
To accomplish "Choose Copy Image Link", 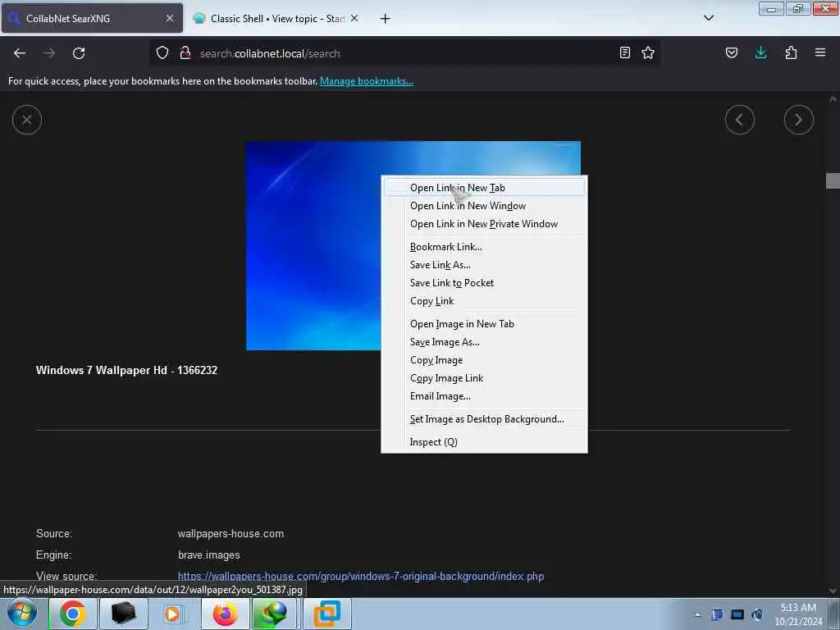I will click(484, 378).
